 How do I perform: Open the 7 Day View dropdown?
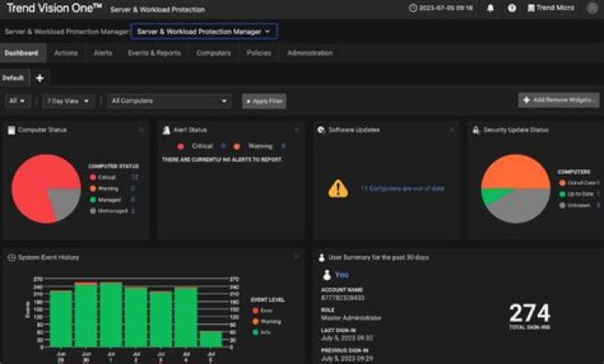click(68, 101)
